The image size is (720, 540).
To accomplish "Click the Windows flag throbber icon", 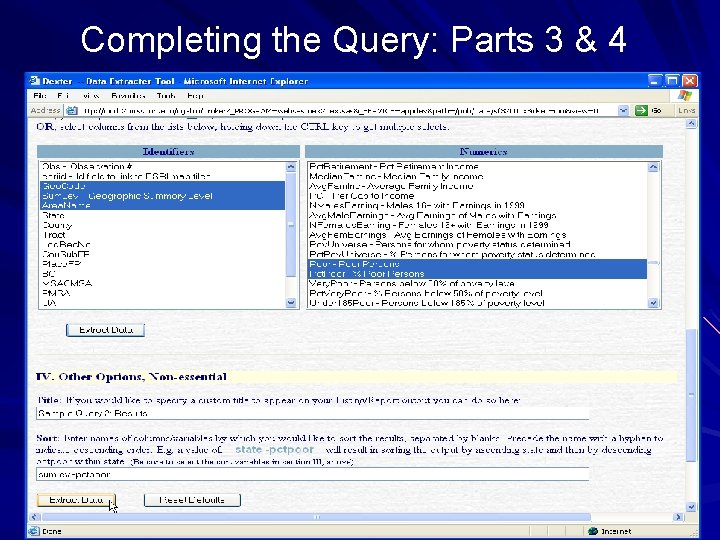I will (684, 96).
